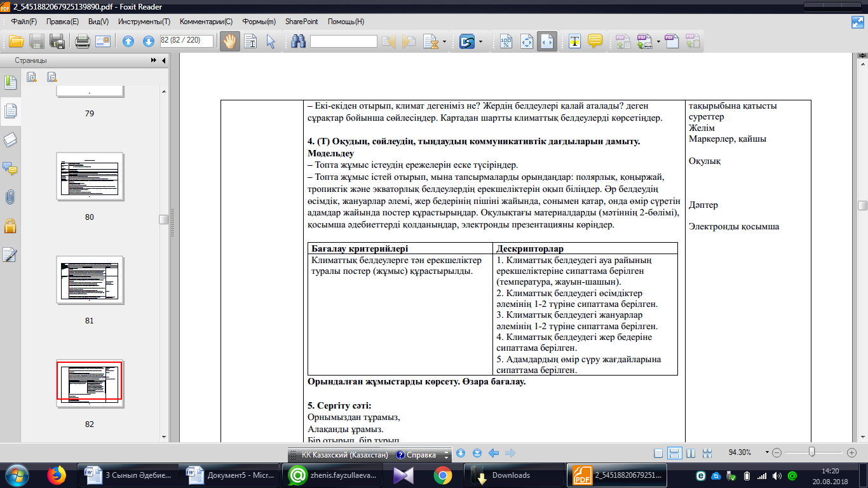This screenshot has width=868, height=488.
Task: Open Google Chrome from the taskbar
Action: click(443, 475)
